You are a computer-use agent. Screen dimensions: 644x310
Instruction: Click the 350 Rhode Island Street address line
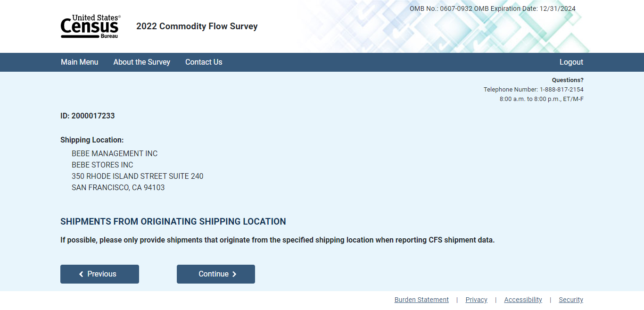(137, 176)
